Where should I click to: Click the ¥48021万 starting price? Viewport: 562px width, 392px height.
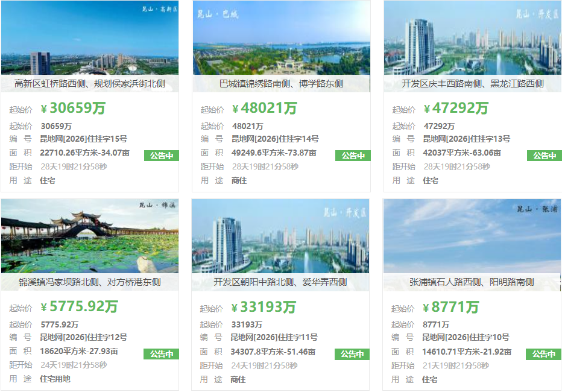click(x=265, y=108)
